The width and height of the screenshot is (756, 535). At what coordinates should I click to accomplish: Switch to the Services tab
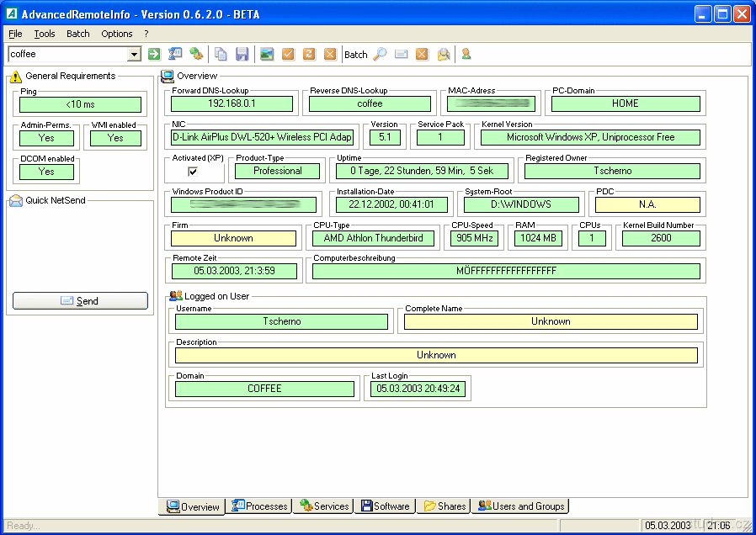coord(324,506)
